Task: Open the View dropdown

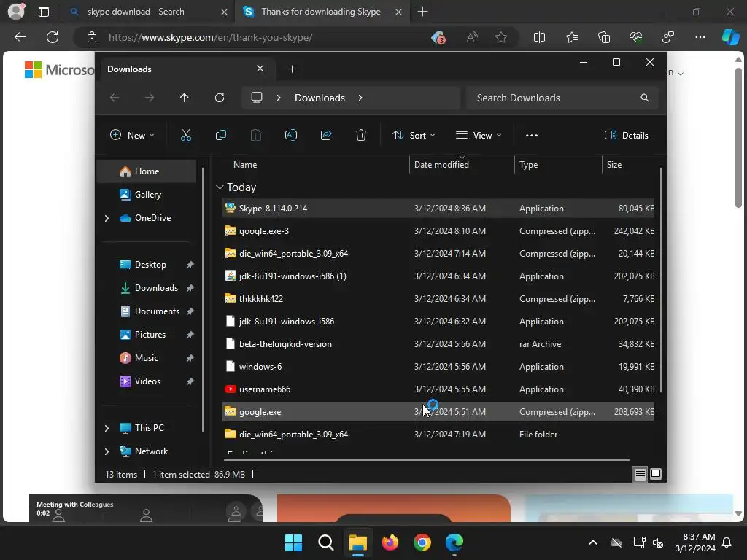Action: (x=479, y=135)
